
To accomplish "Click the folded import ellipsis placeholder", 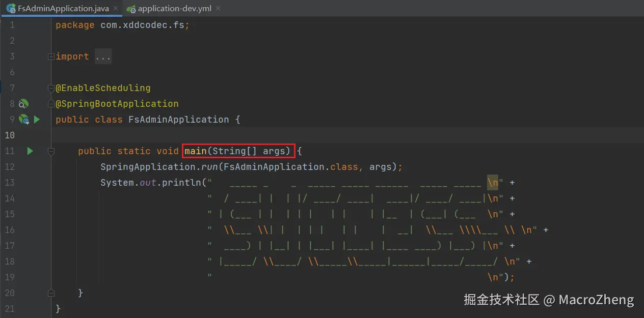I will (103, 56).
